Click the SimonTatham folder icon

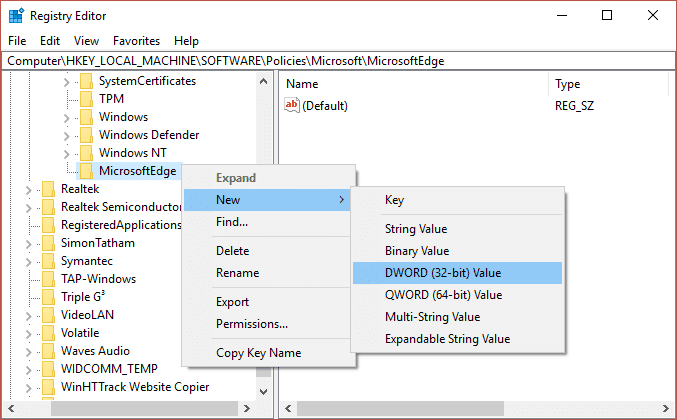pos(48,243)
